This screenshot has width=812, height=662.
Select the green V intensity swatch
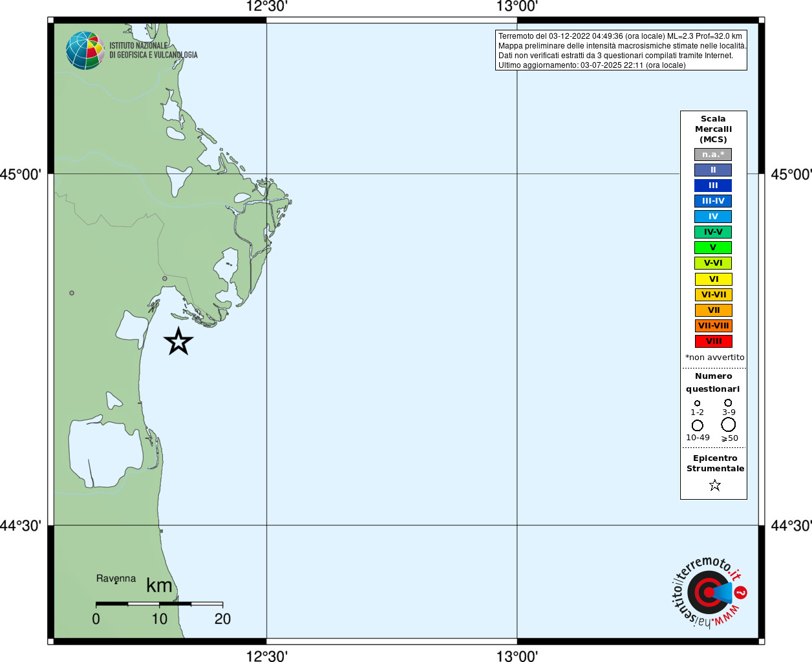coord(713,248)
